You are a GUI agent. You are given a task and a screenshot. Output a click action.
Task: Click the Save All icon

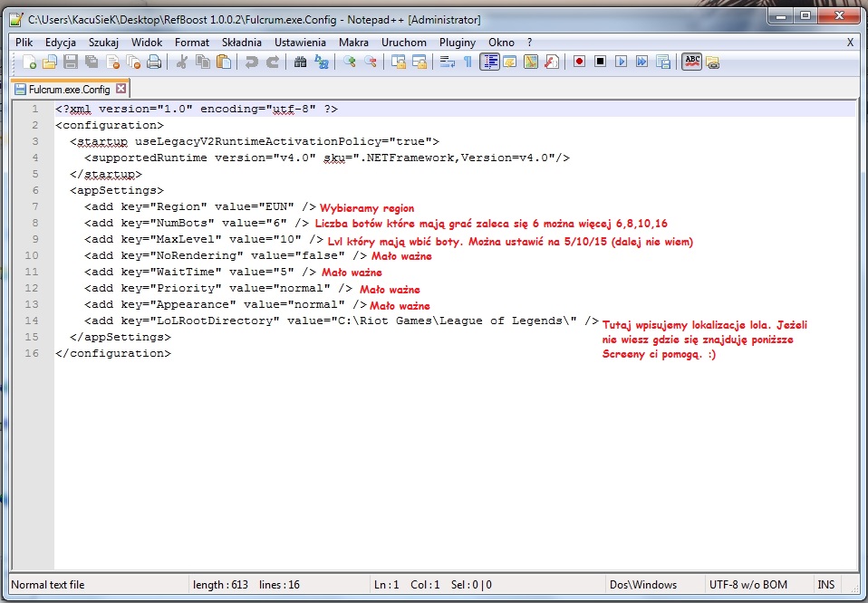(x=92, y=62)
